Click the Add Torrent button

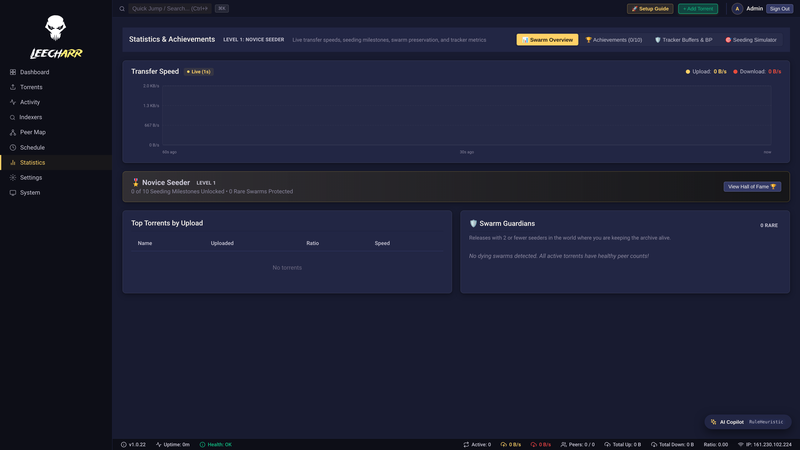698,9
